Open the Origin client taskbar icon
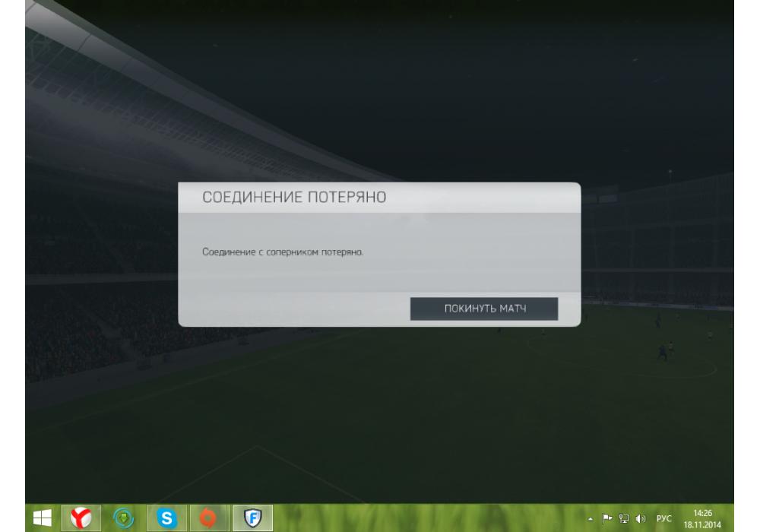 (x=208, y=518)
